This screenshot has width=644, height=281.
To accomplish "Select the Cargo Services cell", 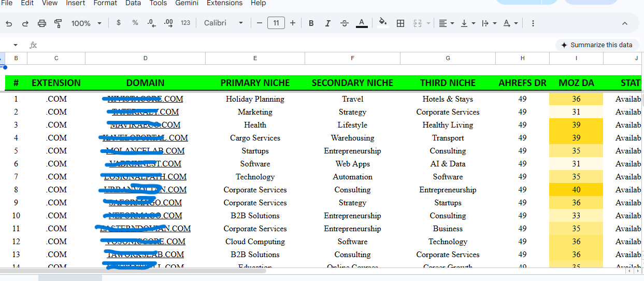I will (x=255, y=138).
